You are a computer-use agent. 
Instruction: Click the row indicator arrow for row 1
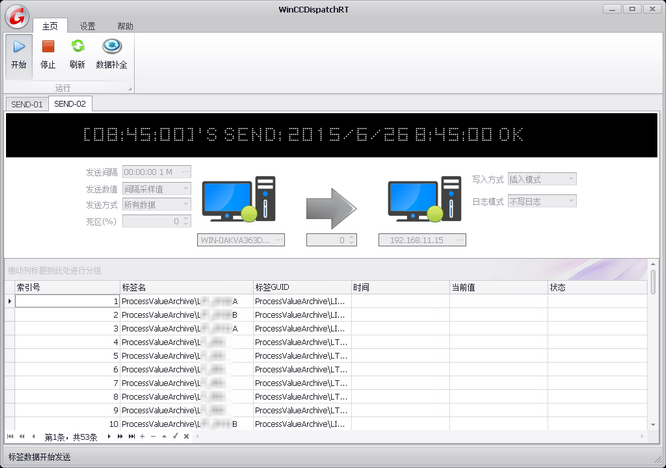(x=9, y=301)
